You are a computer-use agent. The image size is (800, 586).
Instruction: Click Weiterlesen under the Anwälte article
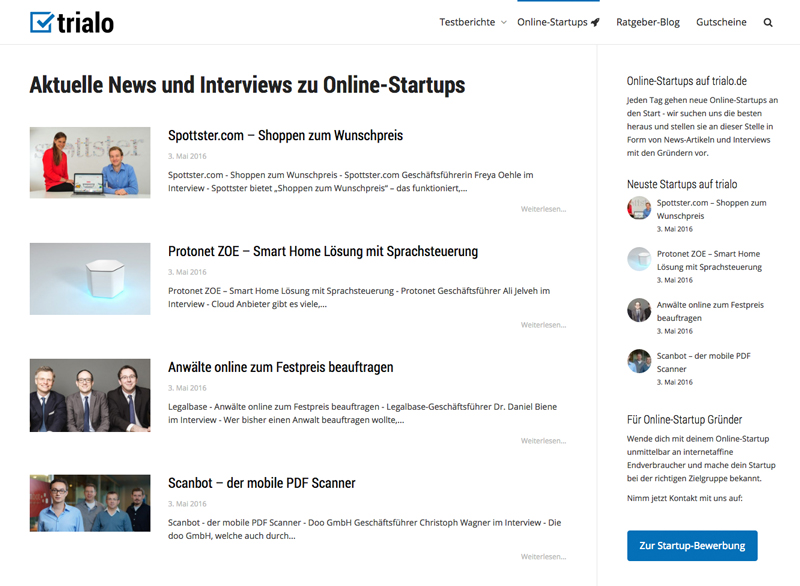(543, 441)
